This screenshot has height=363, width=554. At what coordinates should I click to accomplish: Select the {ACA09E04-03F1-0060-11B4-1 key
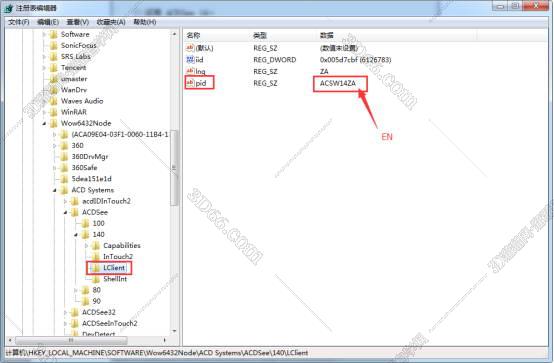pyautogui.click(x=120, y=134)
